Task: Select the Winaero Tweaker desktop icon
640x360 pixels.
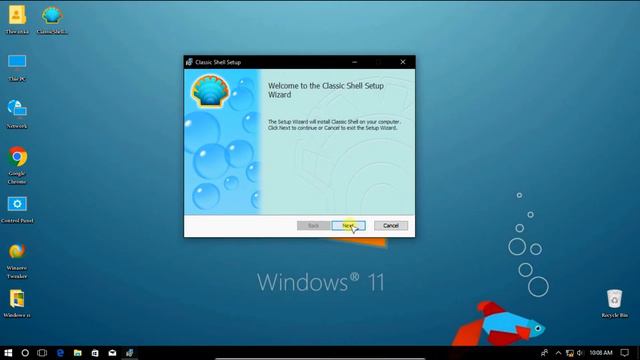Action: tap(17, 260)
